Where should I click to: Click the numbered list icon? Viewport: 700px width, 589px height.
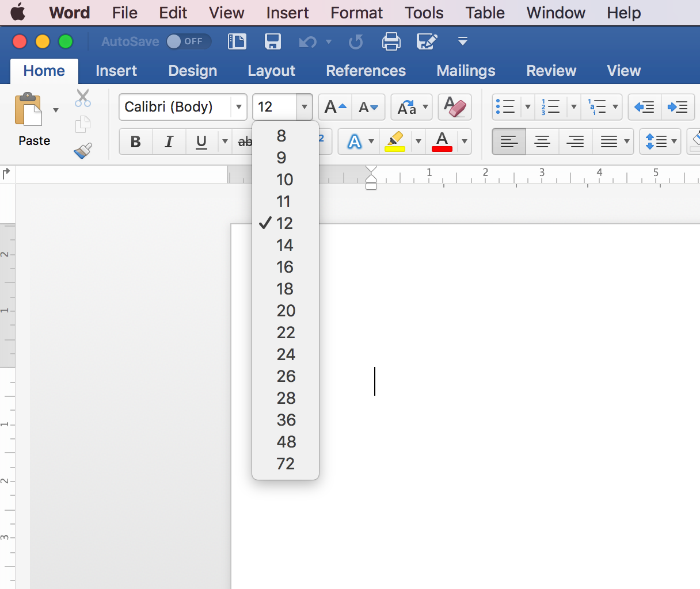pos(550,107)
